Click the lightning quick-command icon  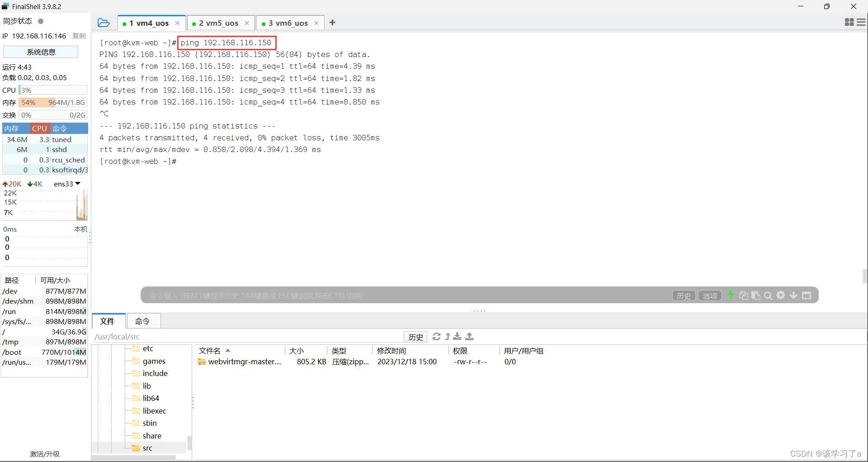point(731,295)
